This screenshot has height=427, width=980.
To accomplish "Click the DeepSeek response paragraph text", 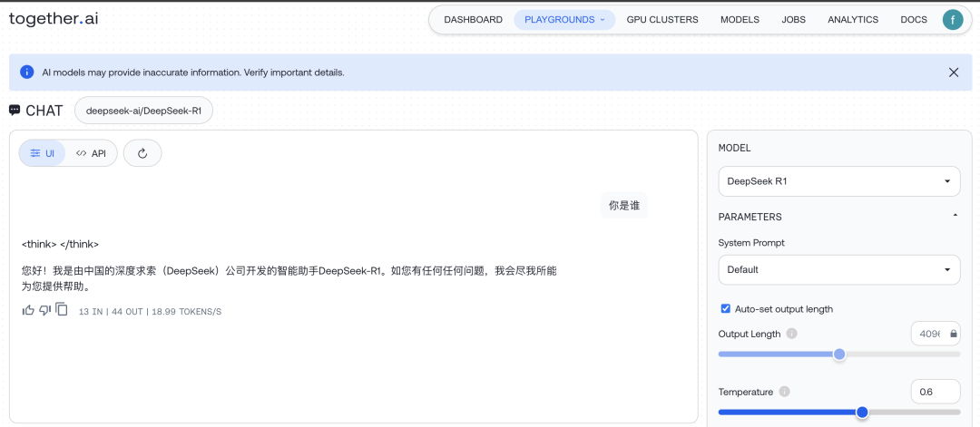I will click(289, 279).
